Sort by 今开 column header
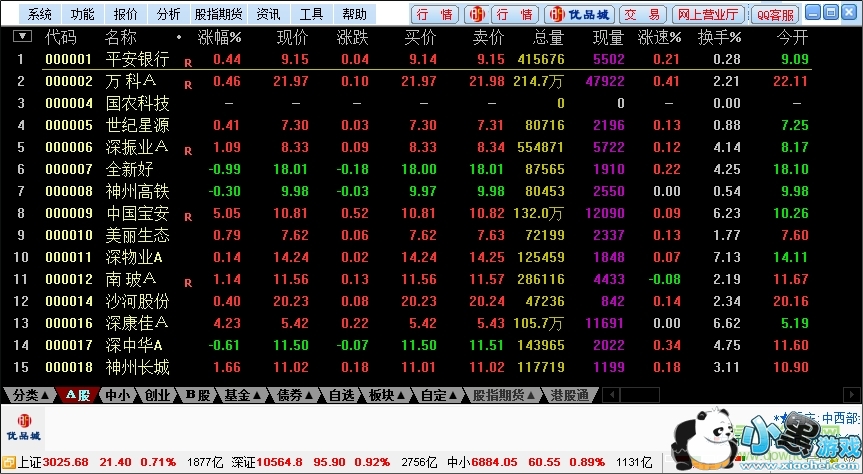The image size is (863, 474). [792, 37]
